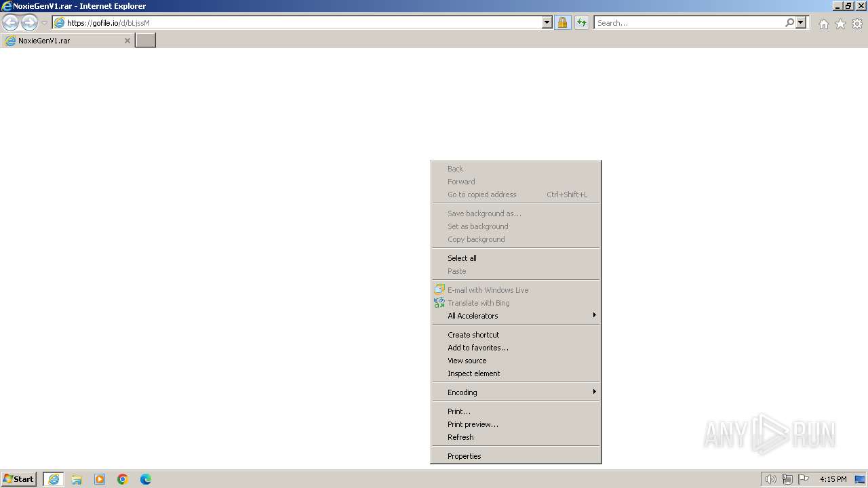The image size is (868, 488).
Task: Choose Add to favorites menu item
Action: tap(516, 348)
